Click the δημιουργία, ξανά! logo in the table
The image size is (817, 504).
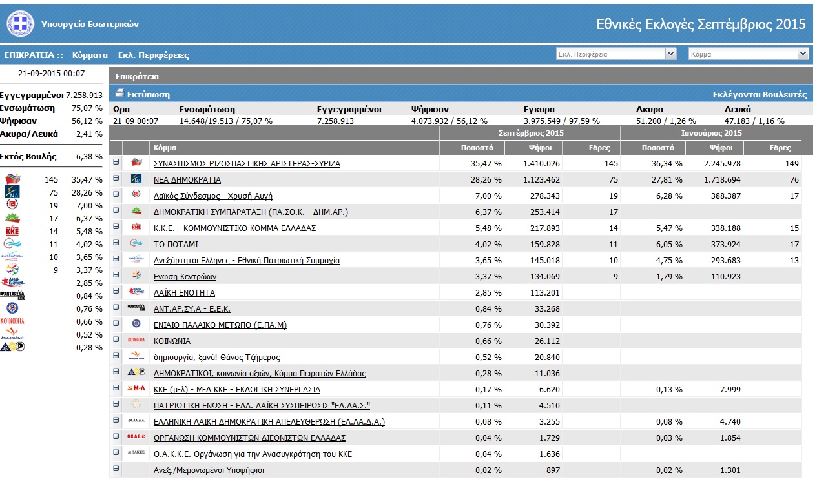pyautogui.click(x=136, y=356)
